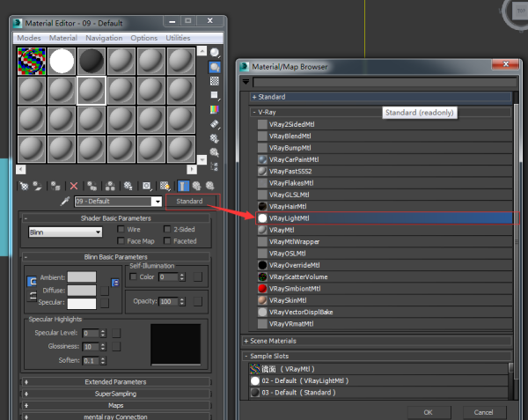
Task: Toggle the Backlight icon in side toolbar
Action: point(215,67)
